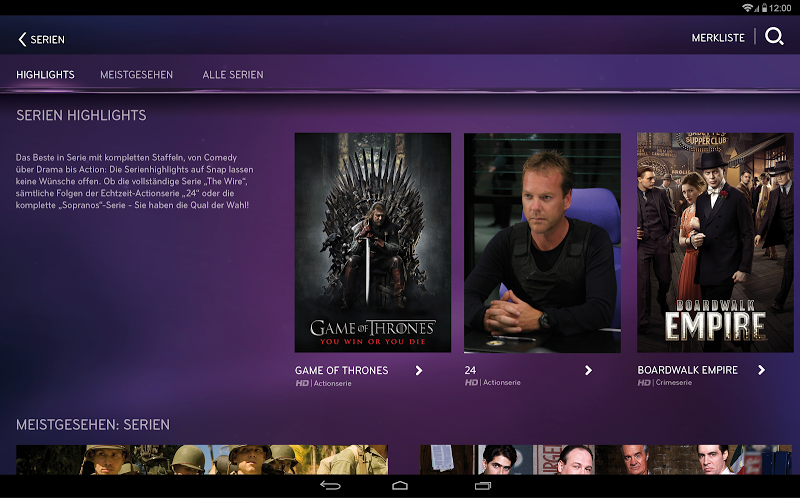Check the battery status icon

point(764,8)
